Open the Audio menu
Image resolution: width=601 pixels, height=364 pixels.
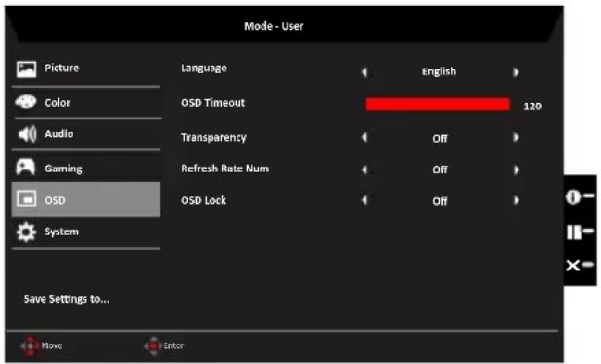pos(86,133)
